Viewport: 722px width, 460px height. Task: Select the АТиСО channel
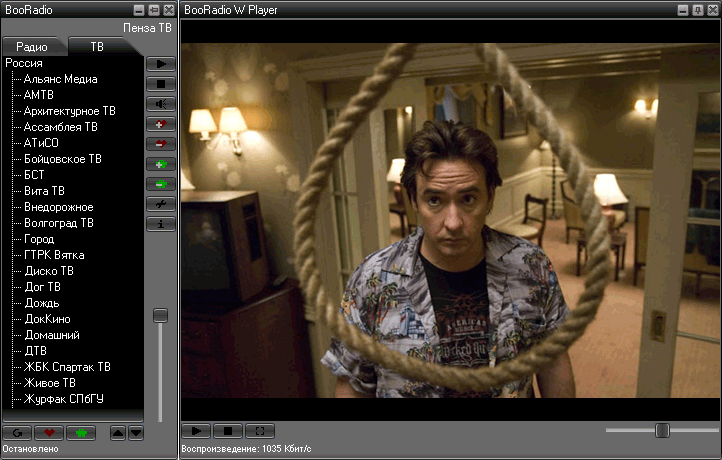point(41,143)
